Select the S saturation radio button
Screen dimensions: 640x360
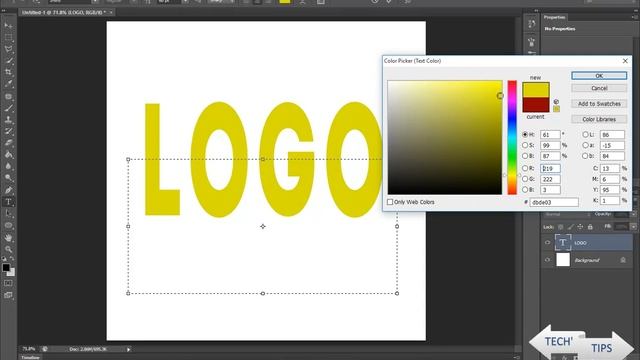pos(525,145)
